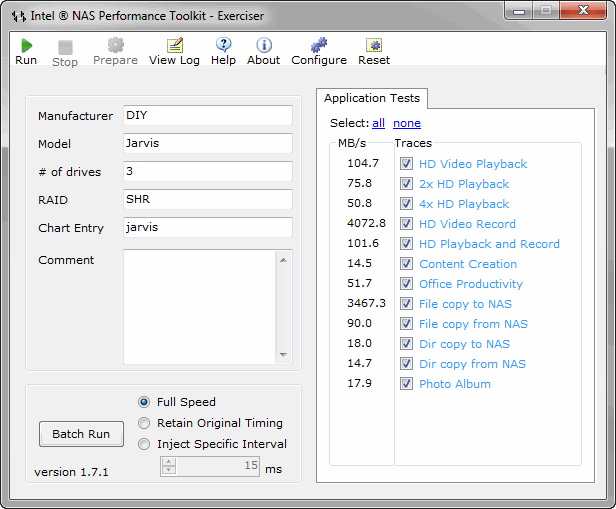The height and width of the screenshot is (509, 616).
Task: Uncheck the HD Video Playback trace
Action: pos(407,164)
